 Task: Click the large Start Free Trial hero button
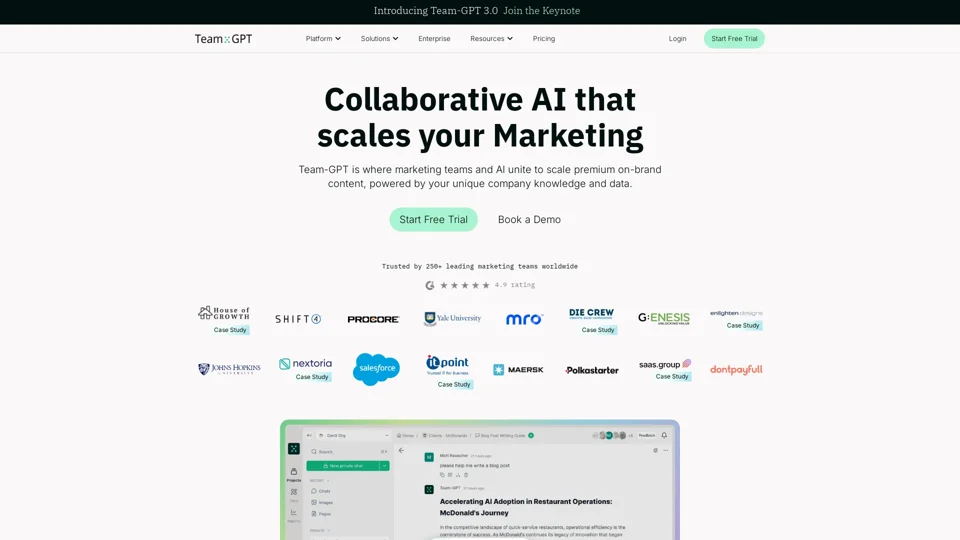pos(433,220)
